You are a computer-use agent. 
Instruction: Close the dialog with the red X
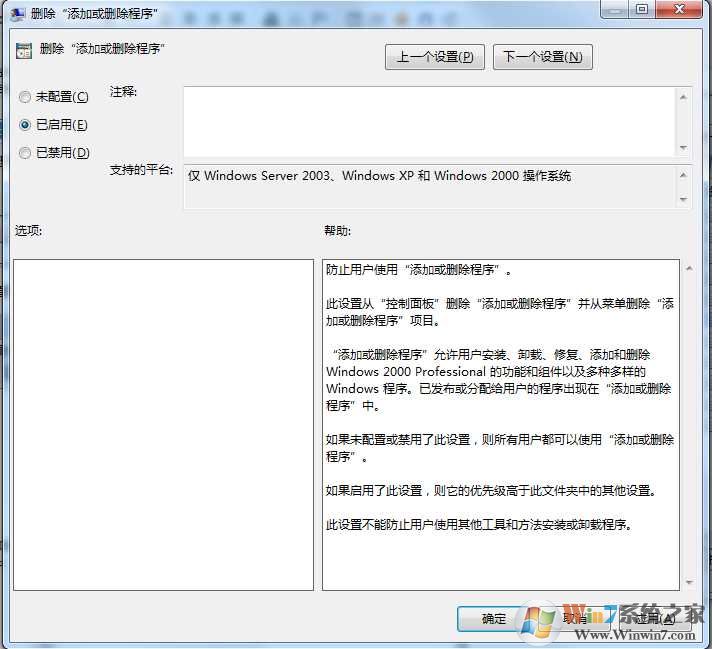click(x=679, y=9)
